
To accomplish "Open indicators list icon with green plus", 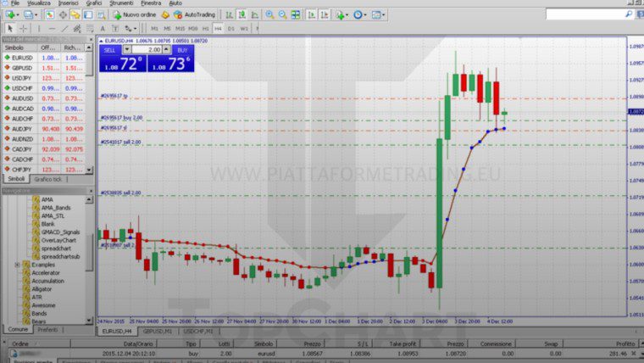I will 341,15.
